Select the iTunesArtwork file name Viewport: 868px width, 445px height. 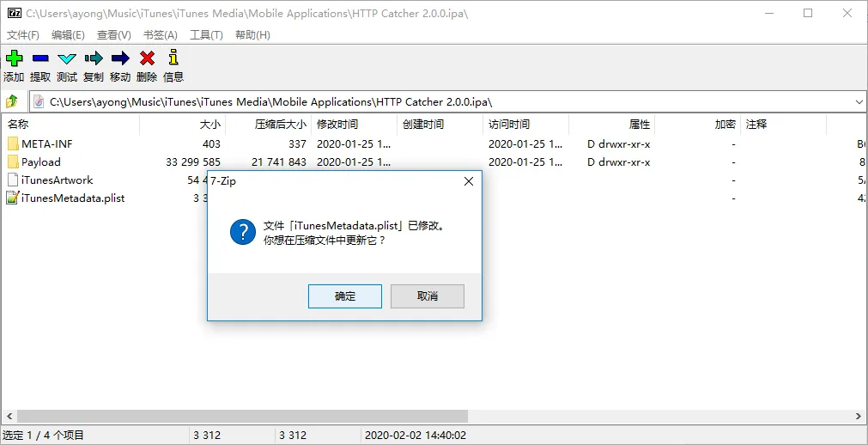57,180
